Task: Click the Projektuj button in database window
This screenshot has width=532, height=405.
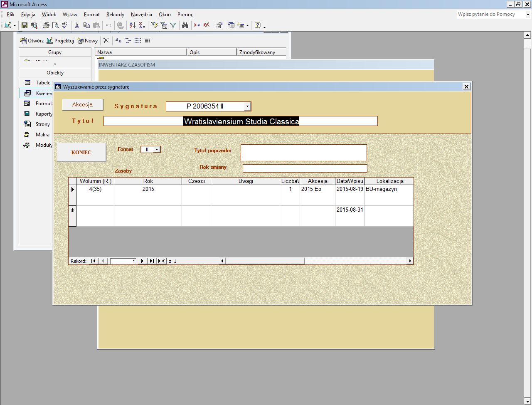Action: click(60, 40)
